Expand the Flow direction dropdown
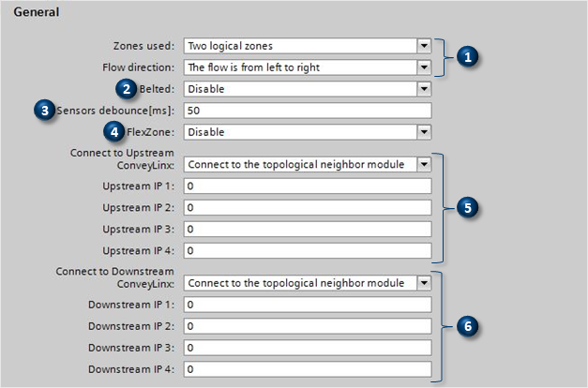The width and height of the screenshot is (588, 388). click(423, 67)
